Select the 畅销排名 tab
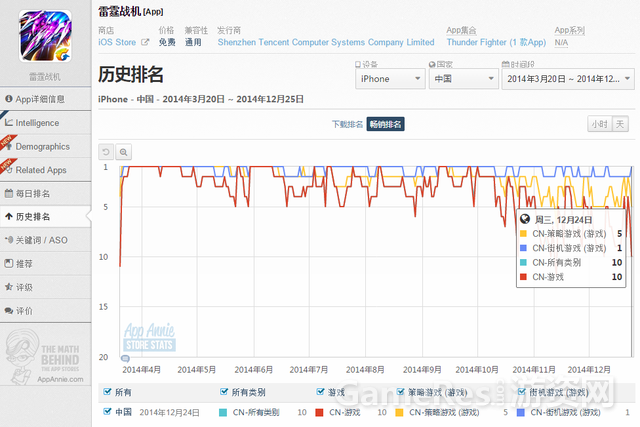Screen dimensions: 640x427 [x=385, y=124]
